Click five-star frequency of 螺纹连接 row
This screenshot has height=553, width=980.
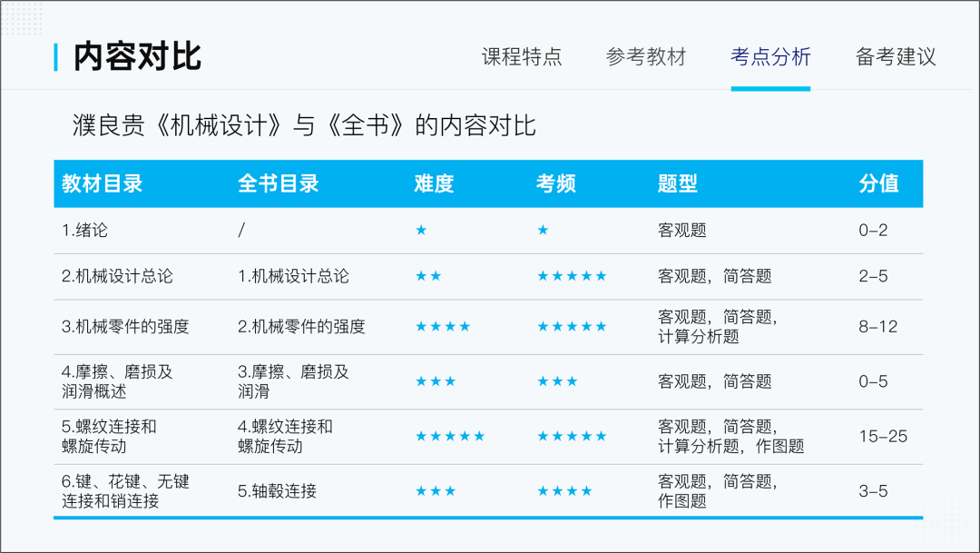[572, 436]
